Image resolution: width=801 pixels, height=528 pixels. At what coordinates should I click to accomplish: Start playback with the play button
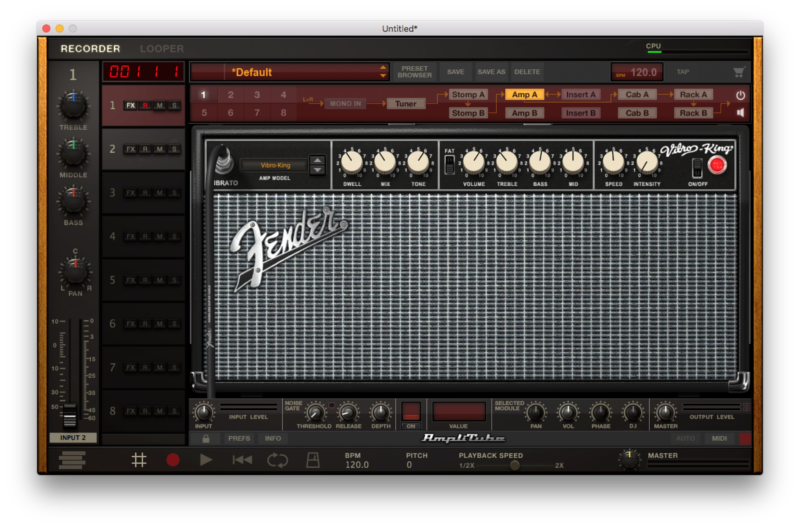(206, 460)
